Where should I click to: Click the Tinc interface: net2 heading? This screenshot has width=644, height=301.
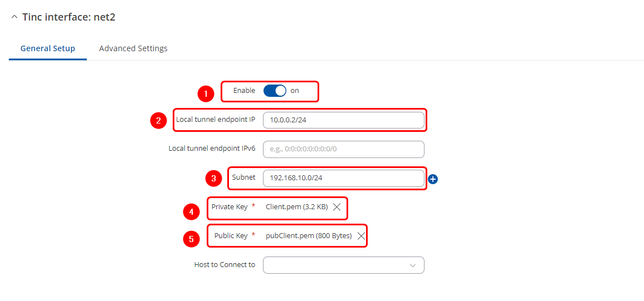tap(69, 17)
